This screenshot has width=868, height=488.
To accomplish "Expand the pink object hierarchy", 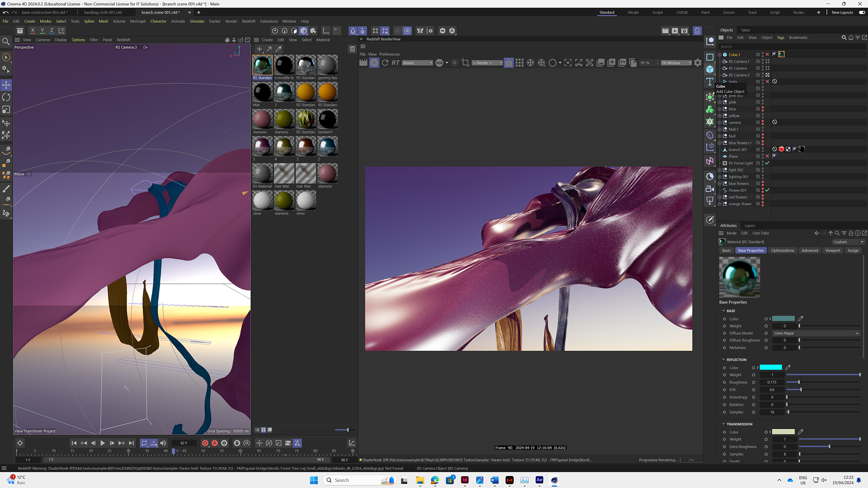I will click(x=719, y=102).
